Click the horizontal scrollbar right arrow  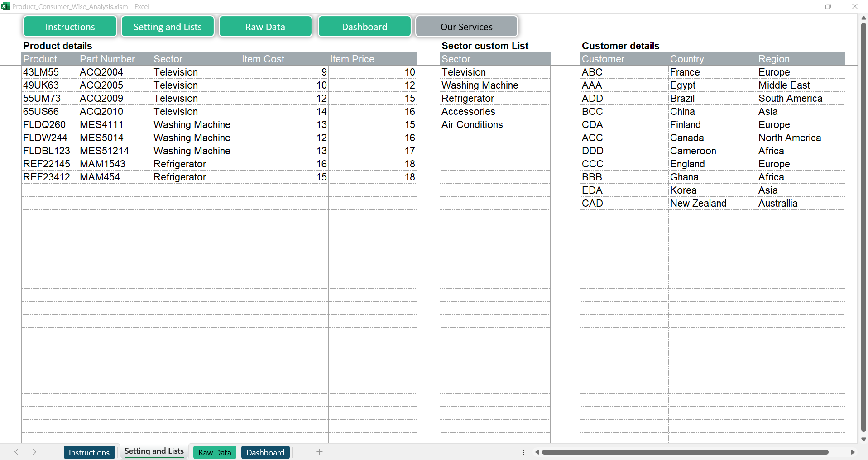coord(853,452)
